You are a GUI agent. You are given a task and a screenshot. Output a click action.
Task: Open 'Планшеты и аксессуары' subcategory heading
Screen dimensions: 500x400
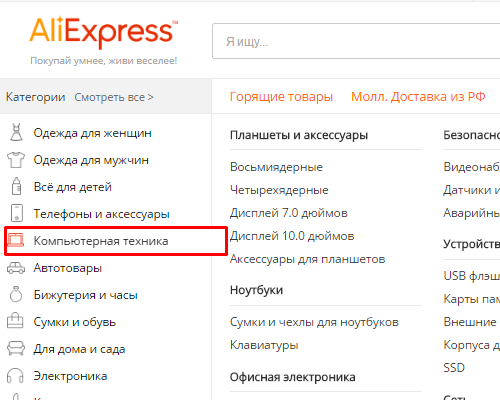299,135
